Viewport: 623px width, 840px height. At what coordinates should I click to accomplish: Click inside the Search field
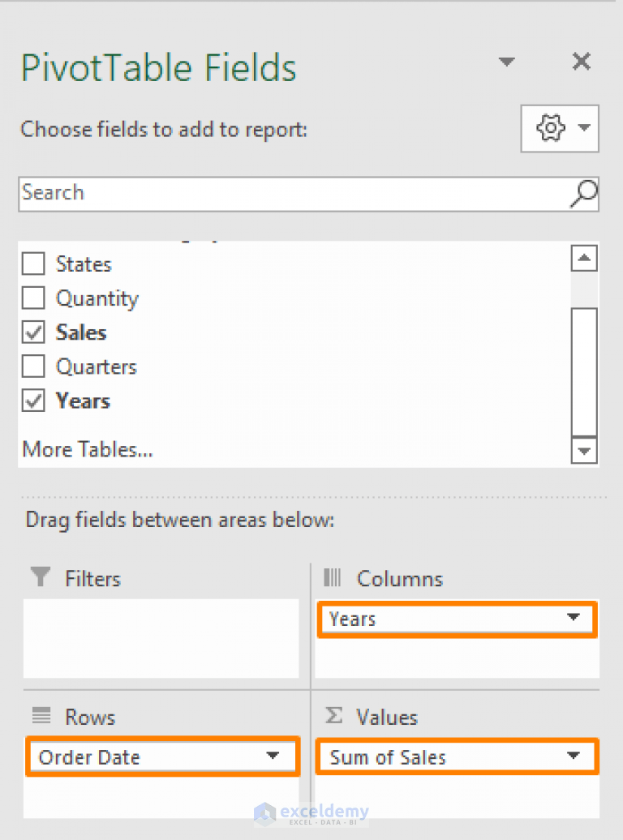[x=243, y=194]
